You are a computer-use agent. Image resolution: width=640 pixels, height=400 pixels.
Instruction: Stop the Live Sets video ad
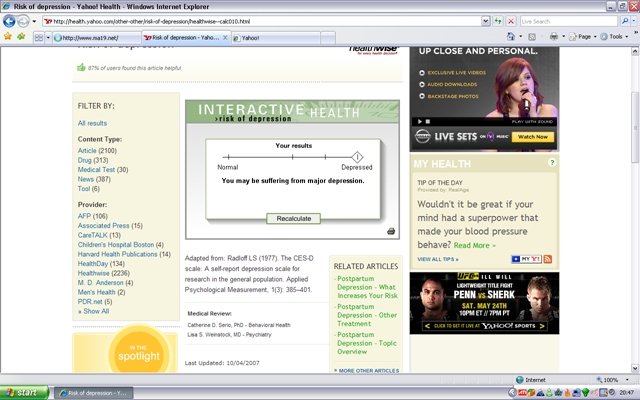pyautogui.click(x=428, y=121)
